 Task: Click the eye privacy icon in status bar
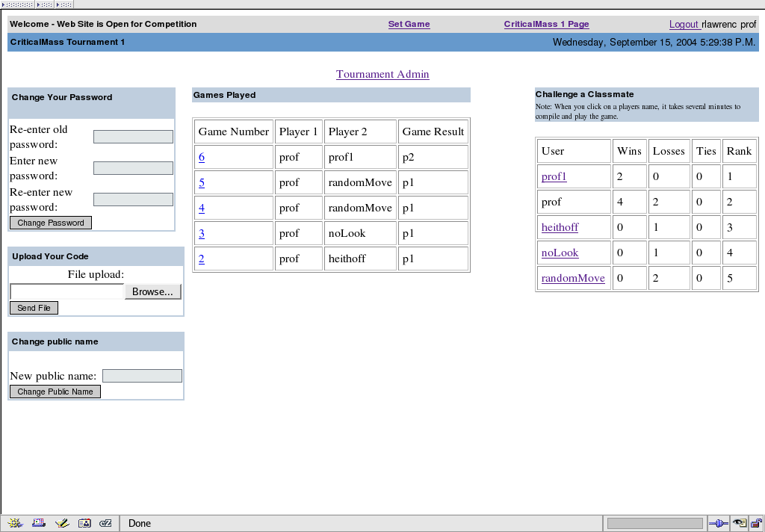[740, 523]
